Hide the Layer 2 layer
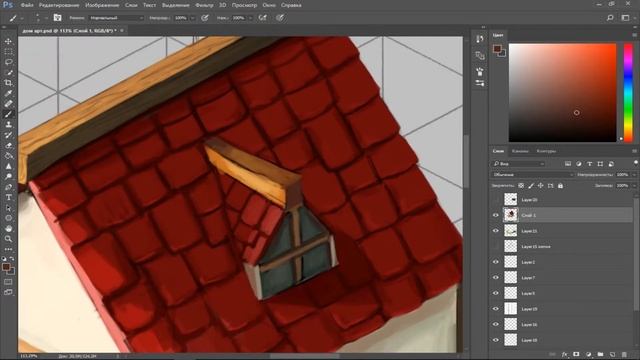640x360 pixels. 496,262
